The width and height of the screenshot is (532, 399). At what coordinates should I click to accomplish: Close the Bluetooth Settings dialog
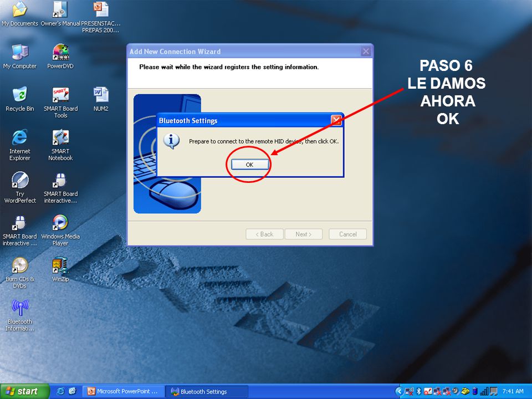point(336,120)
